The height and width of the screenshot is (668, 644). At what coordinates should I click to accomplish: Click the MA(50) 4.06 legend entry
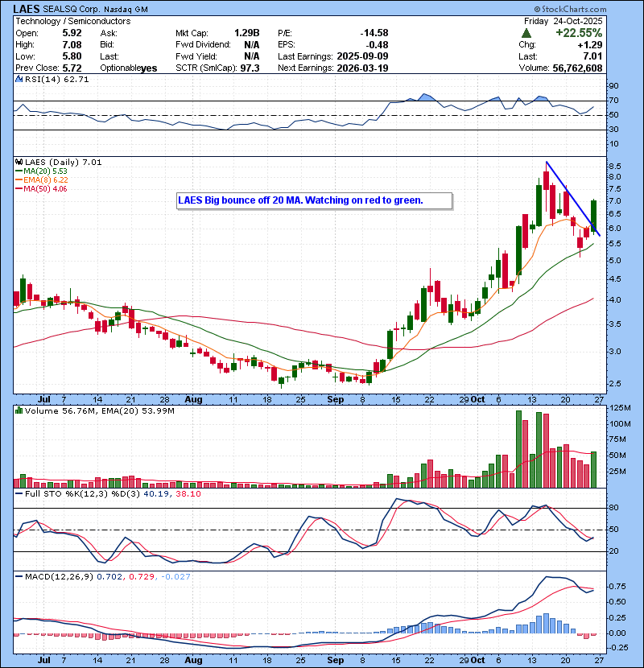tap(41, 188)
